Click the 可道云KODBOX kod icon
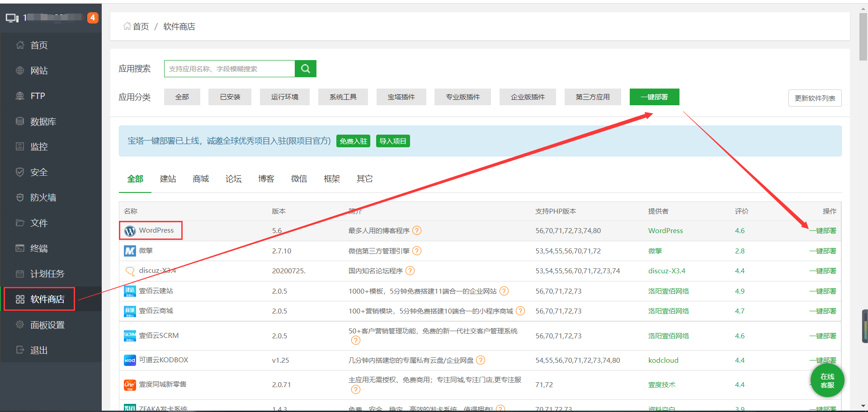Viewport: 868px width, 412px height. [x=130, y=360]
